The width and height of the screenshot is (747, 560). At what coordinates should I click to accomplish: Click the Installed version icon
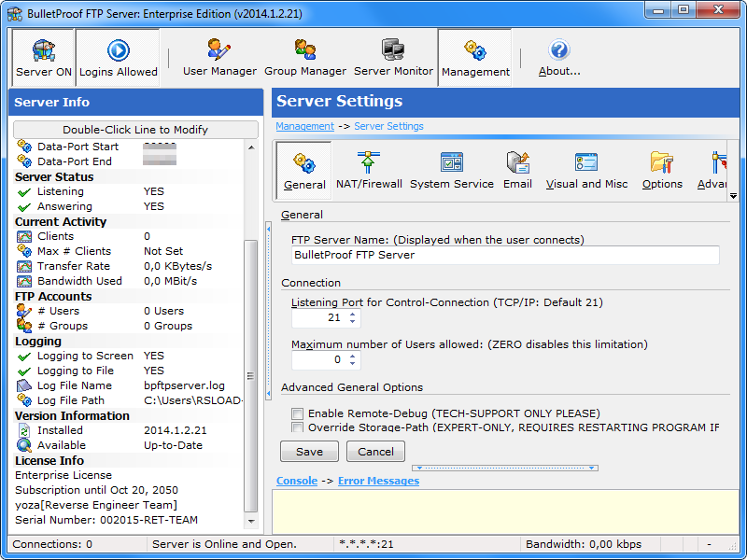pos(24,430)
